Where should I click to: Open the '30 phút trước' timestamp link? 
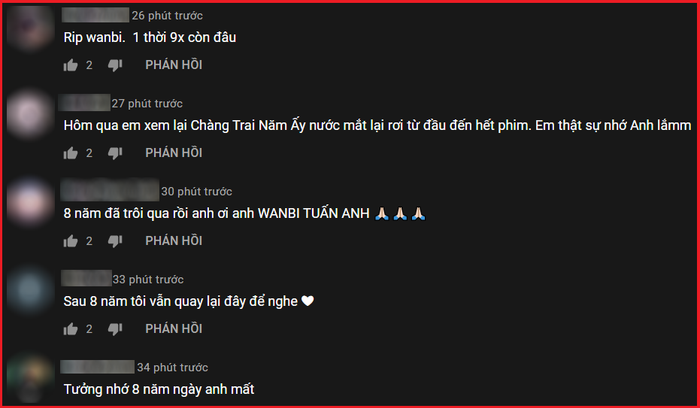pos(196,192)
